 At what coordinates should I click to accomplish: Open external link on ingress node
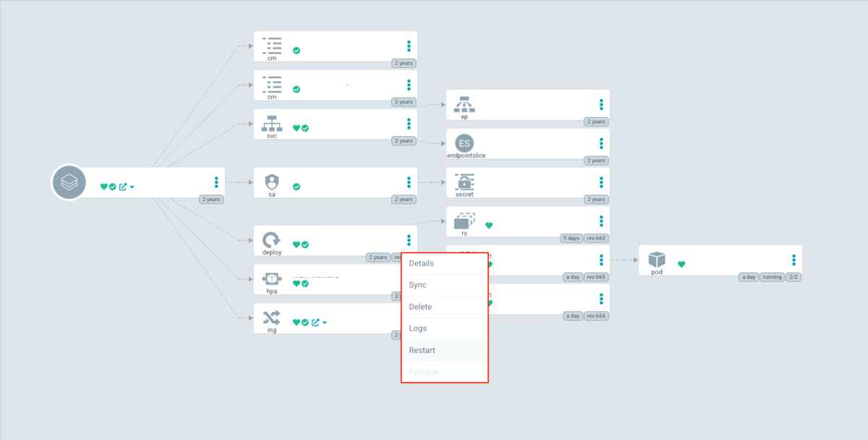(x=315, y=322)
